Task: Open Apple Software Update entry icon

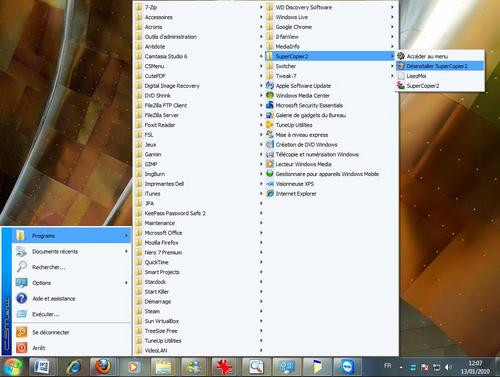Action: click(270, 86)
